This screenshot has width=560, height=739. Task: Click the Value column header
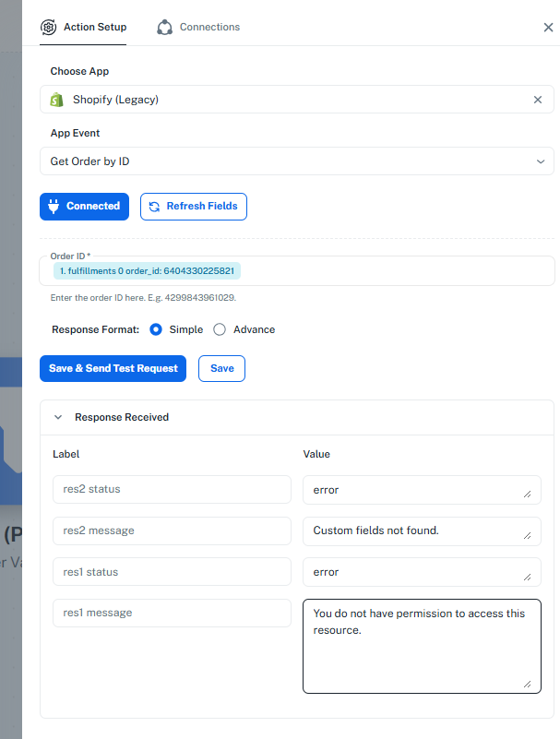coord(316,454)
